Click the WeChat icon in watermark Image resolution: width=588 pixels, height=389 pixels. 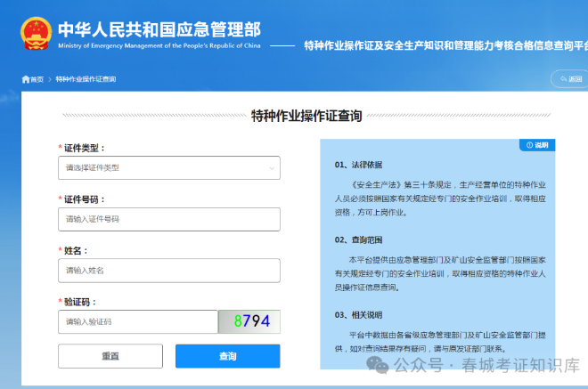point(381,365)
